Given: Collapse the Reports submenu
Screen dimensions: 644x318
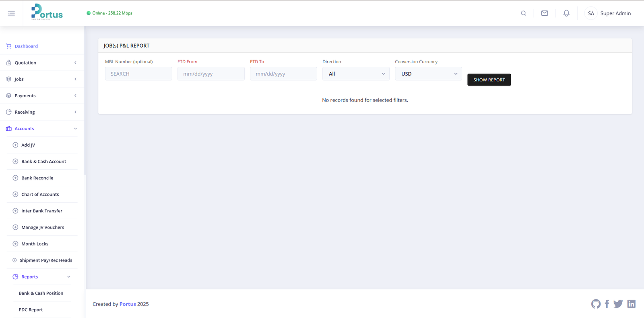Looking at the screenshot, I should pyautogui.click(x=42, y=277).
